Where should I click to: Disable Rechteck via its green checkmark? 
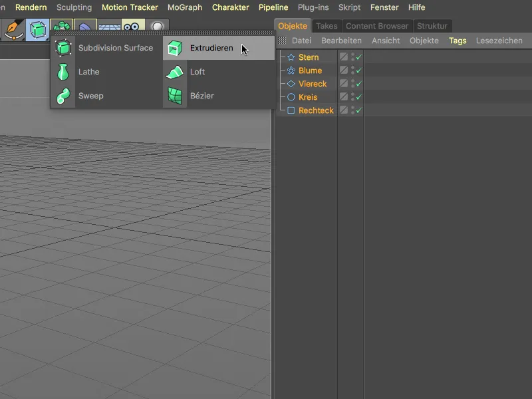coord(359,110)
